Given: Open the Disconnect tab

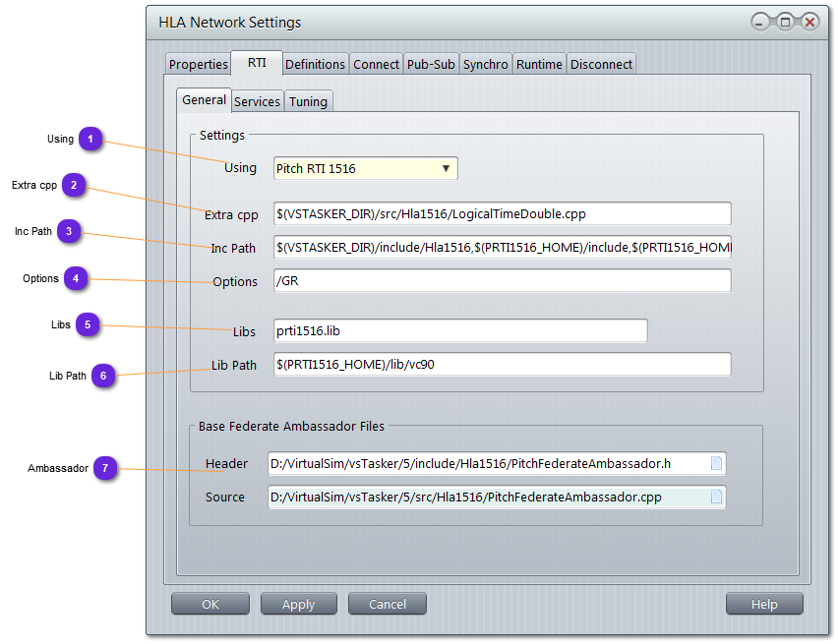Looking at the screenshot, I should (x=601, y=64).
